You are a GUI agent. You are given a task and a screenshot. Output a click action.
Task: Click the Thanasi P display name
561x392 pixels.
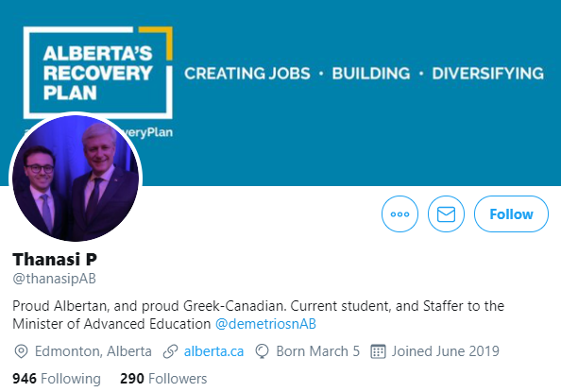(55, 259)
